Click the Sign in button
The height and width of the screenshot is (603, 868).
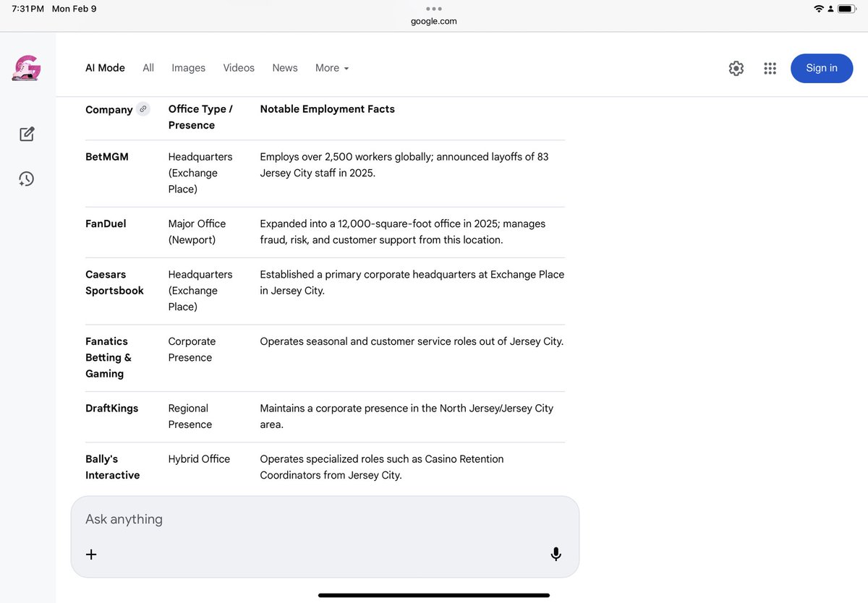pos(822,68)
